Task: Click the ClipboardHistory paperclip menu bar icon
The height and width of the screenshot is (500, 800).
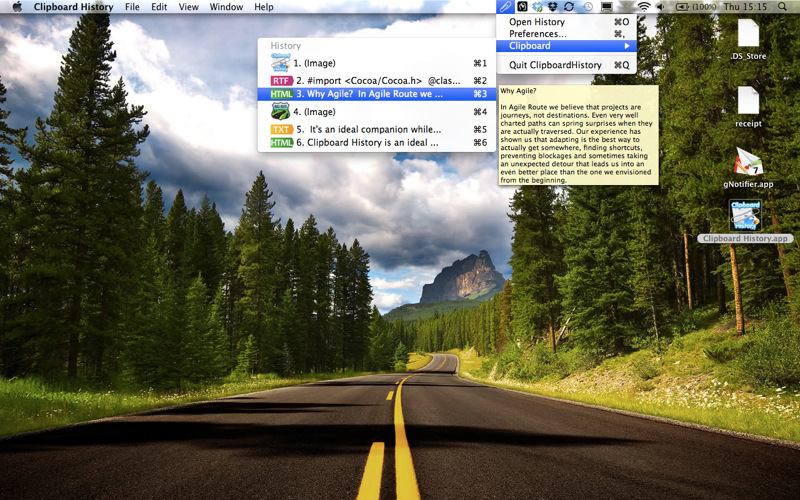Action: pyautogui.click(x=505, y=7)
